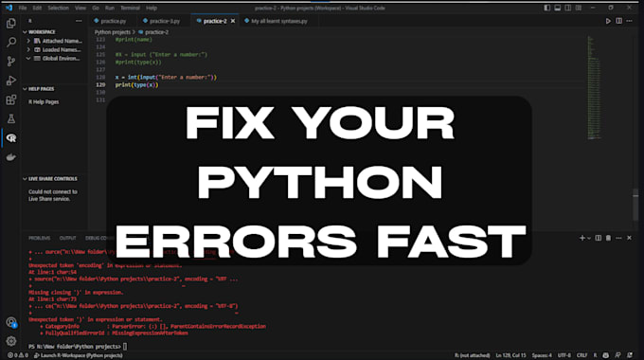Change indentation via Spaces: 4

pos(542,355)
